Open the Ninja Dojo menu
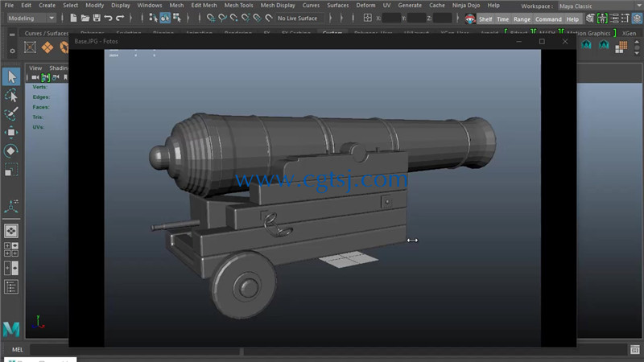The width and height of the screenshot is (644, 362). coord(466,6)
